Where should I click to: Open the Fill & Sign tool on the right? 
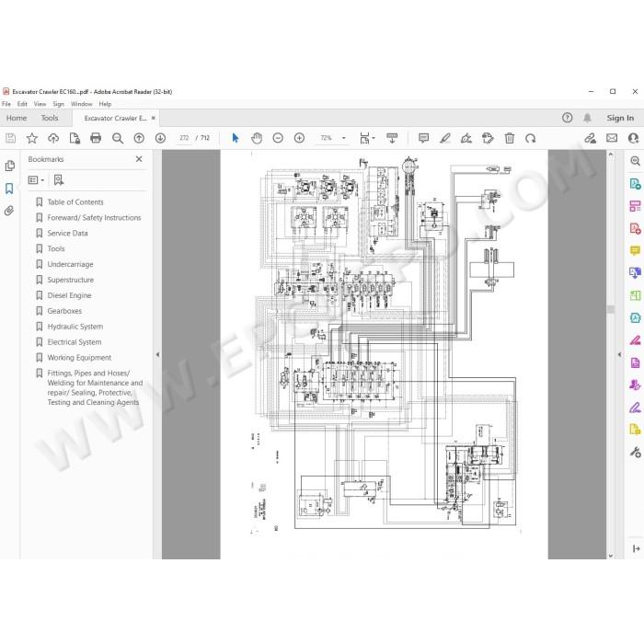(635, 408)
